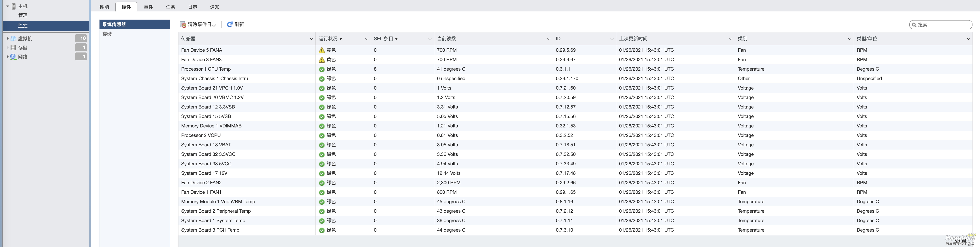
Task: Click the host icon in sidebar
Action: pos(14,7)
